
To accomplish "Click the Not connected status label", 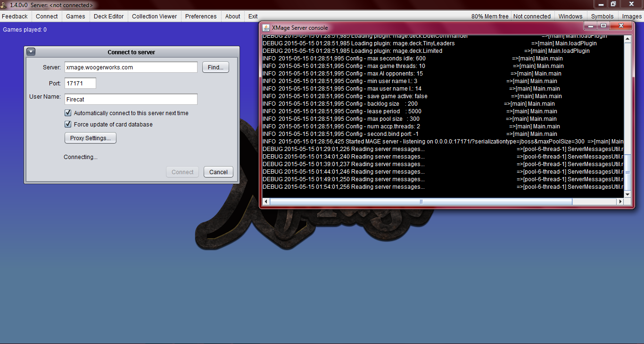I will [532, 16].
